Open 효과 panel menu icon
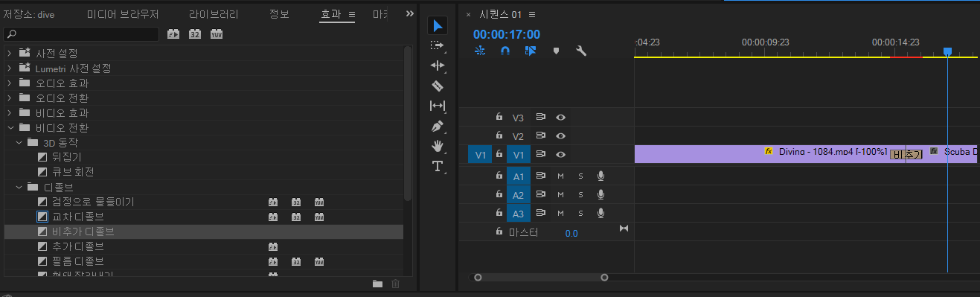This screenshot has width=980, height=297. point(352,14)
